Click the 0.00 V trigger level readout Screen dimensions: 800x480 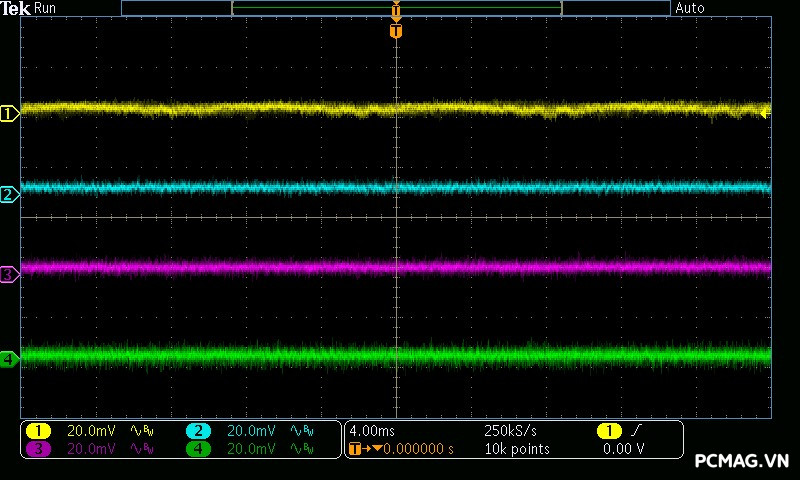(x=624, y=449)
